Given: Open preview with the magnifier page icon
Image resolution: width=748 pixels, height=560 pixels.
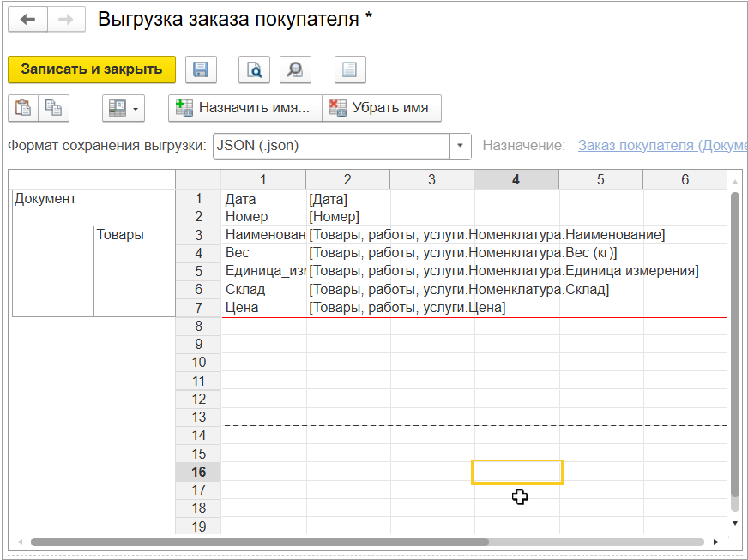Looking at the screenshot, I should tap(255, 69).
